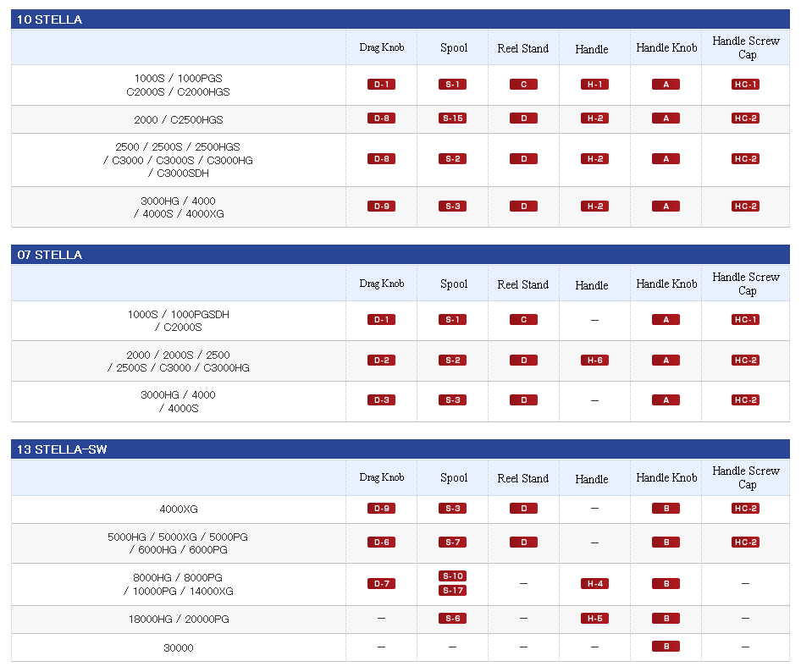The width and height of the screenshot is (801, 672).
Task: Open the H-6 handle badge
Action: click(x=594, y=360)
